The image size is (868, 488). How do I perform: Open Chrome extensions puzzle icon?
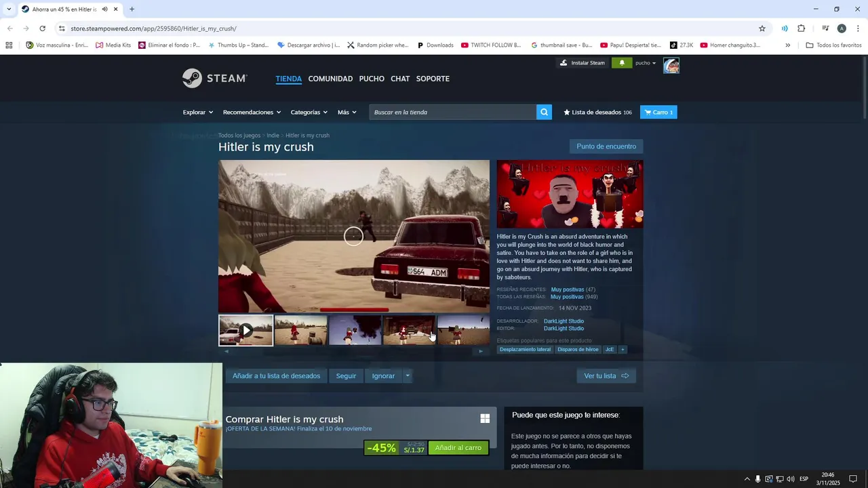[801, 28]
